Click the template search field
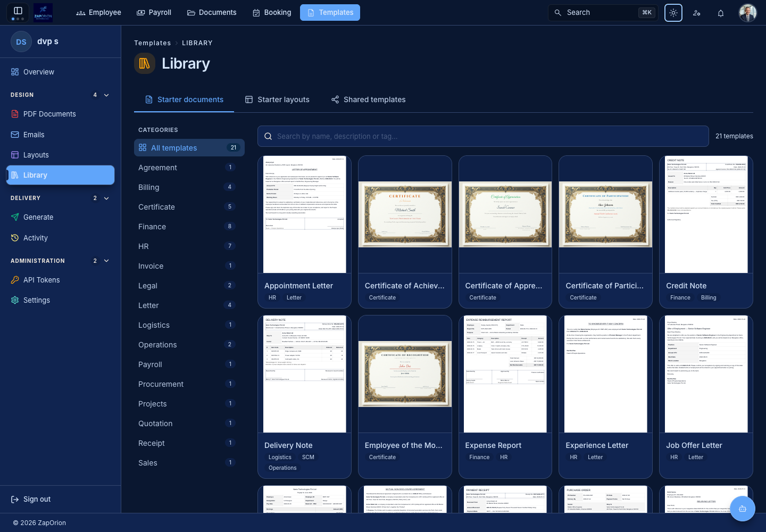 coord(483,136)
